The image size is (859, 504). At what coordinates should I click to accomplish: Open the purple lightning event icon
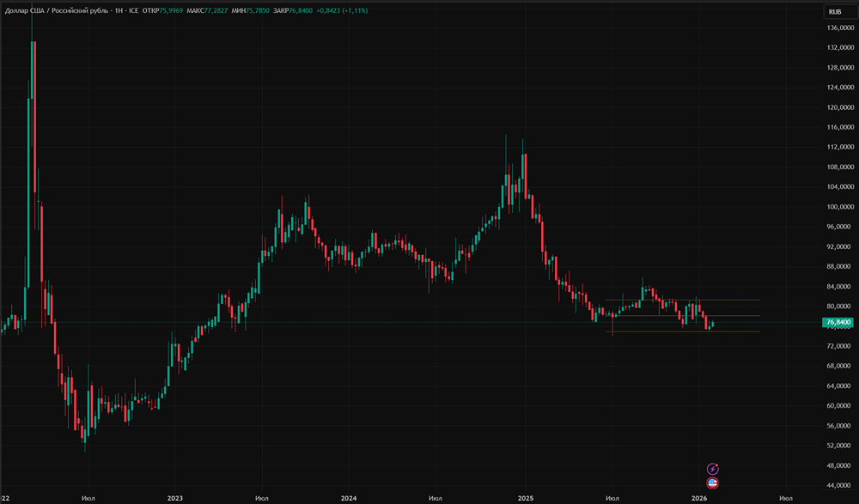(x=712, y=469)
